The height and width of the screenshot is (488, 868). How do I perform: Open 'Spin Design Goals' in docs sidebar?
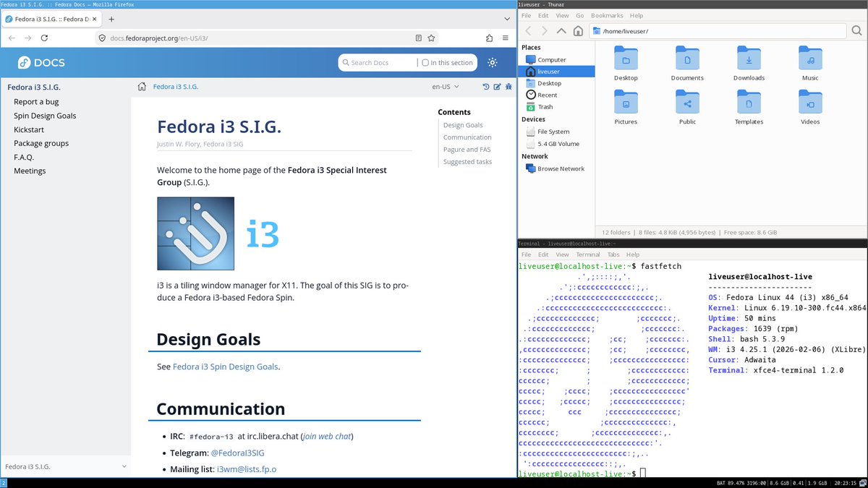point(45,116)
